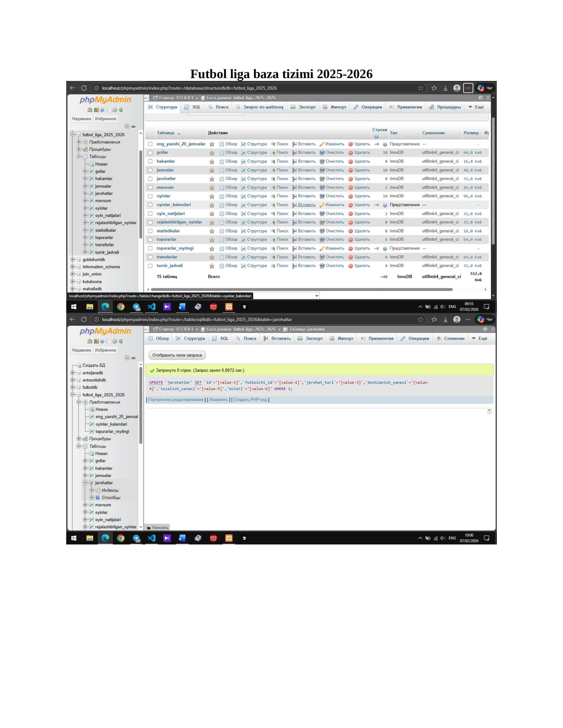Open Ещё dropdown in upper tab bar
The width and height of the screenshot is (563, 728).
[x=476, y=107]
